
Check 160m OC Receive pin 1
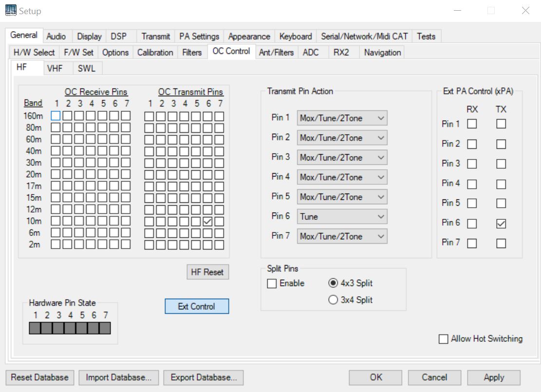click(x=56, y=116)
